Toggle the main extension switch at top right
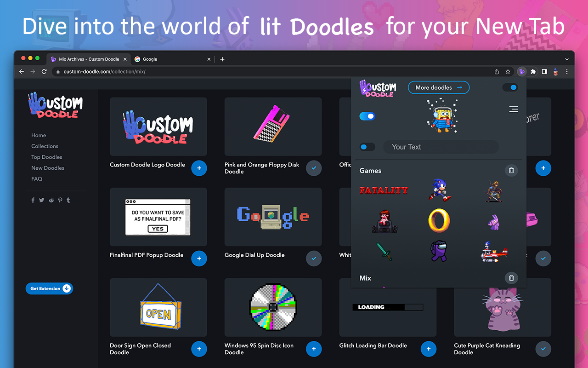Viewport: 588px width, 368px height. pos(510,87)
